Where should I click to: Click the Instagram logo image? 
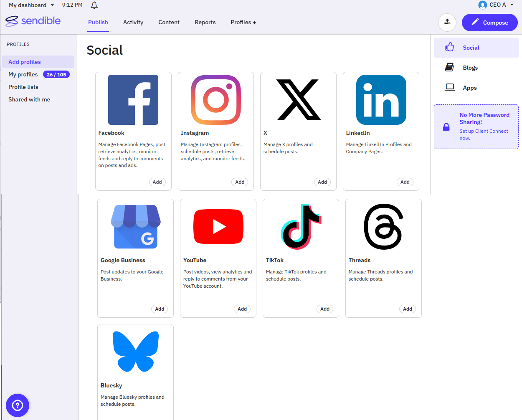[216, 100]
